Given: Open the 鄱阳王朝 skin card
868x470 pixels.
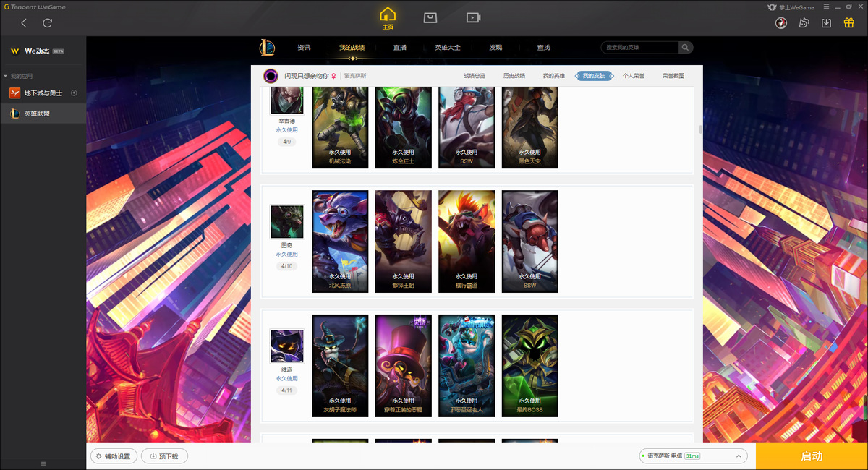Looking at the screenshot, I should click(x=404, y=242).
